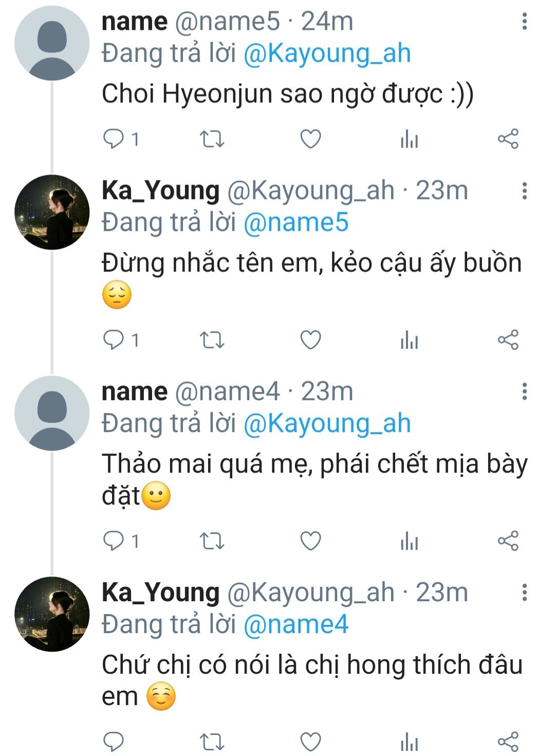
Task: Retweet the 'Đừng nhắc tên em' reply
Action: pos(212,340)
